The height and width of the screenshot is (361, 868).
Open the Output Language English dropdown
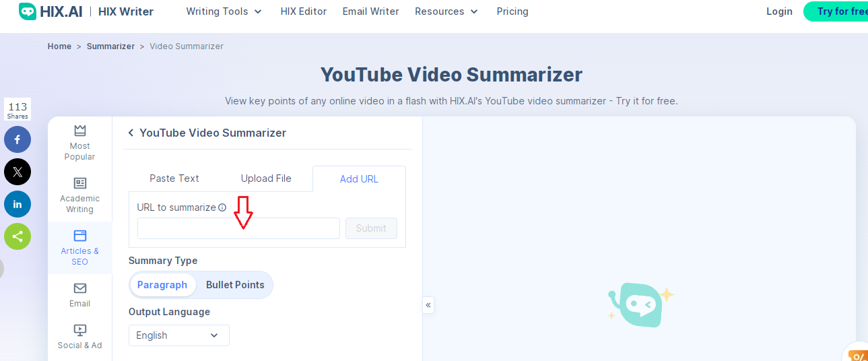(179, 335)
